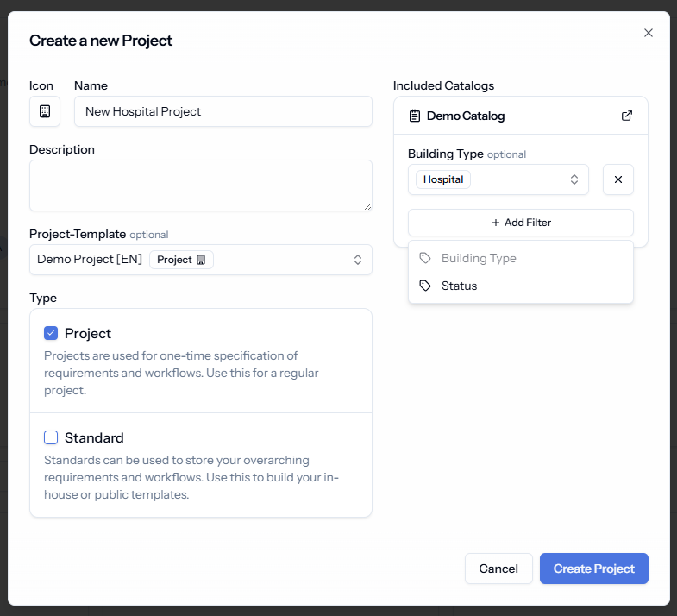The height and width of the screenshot is (616, 677).
Task: Open the project icon picker button
Action: [x=45, y=111]
